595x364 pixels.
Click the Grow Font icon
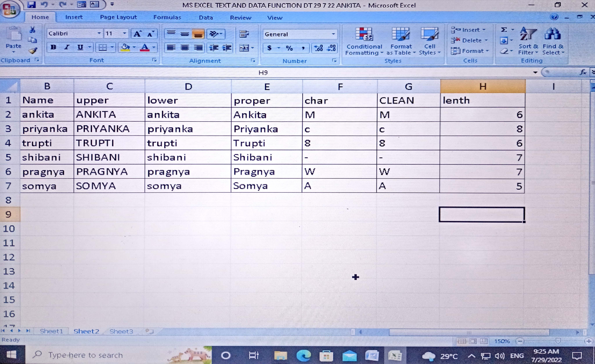137,34
